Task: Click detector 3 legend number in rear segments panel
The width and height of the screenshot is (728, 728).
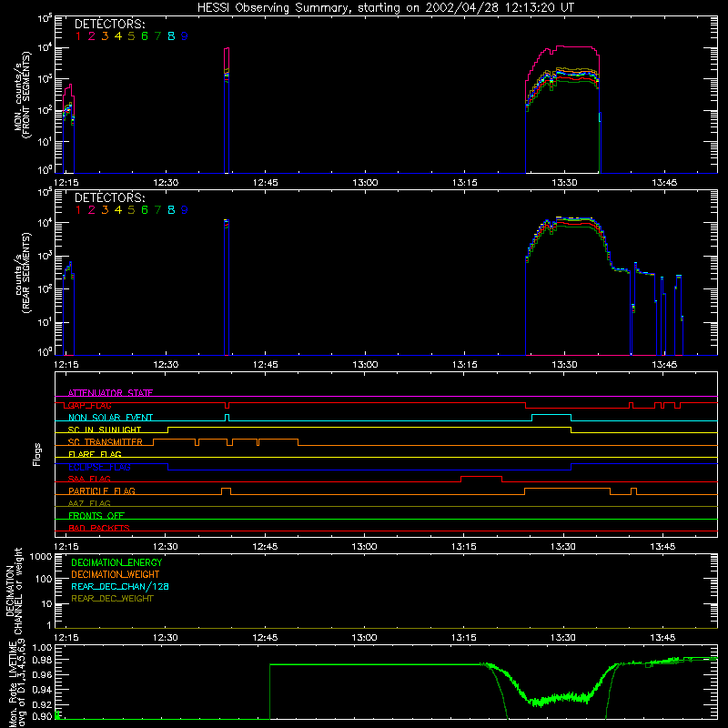Action: click(x=105, y=210)
